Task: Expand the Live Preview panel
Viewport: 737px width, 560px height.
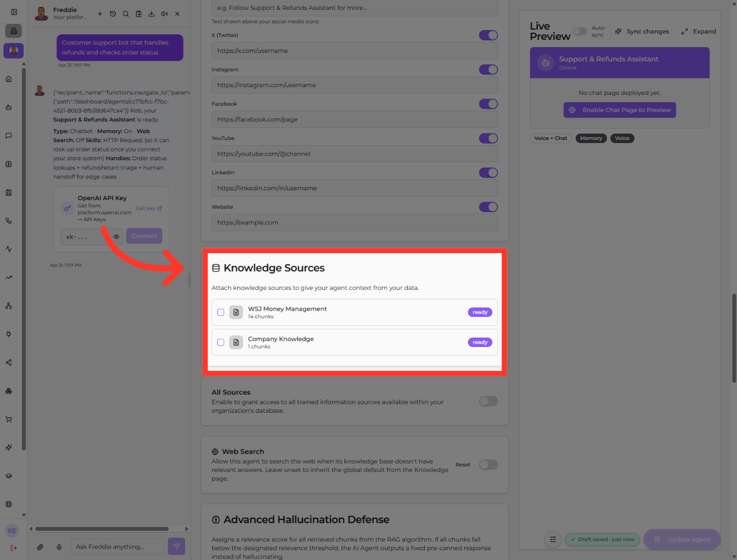Action: click(x=699, y=32)
